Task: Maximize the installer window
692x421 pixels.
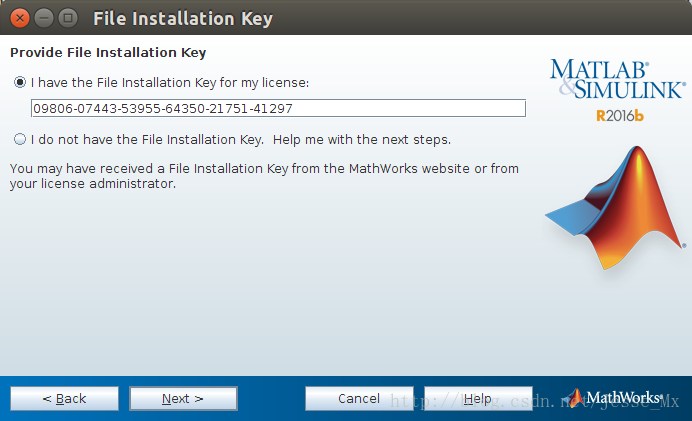Action: click(68, 18)
